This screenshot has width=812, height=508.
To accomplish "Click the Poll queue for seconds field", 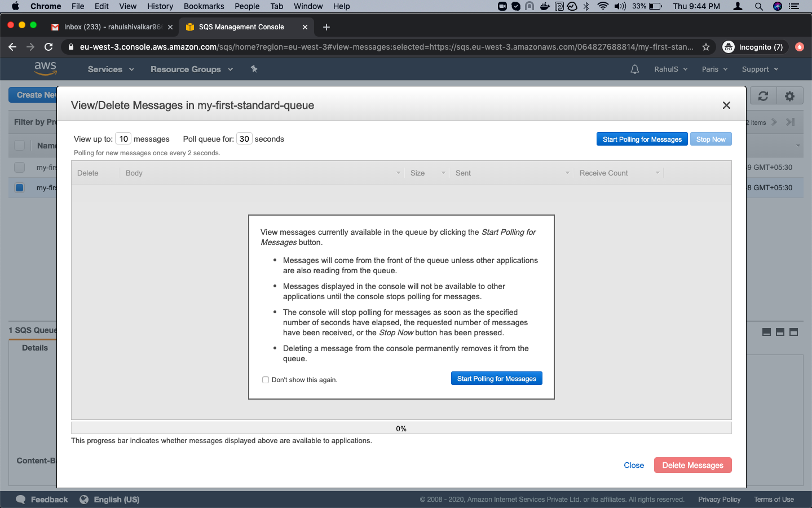I will 244,138.
